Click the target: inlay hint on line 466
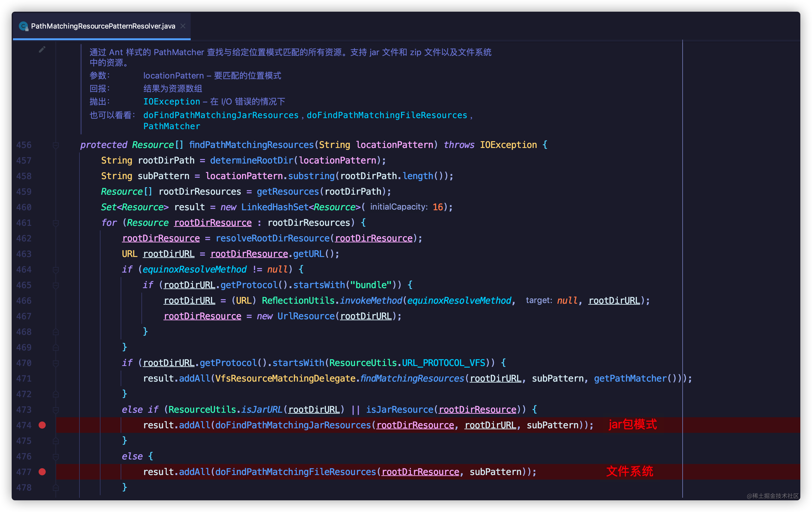Viewport: 812px width, 512px height. pyautogui.click(x=539, y=300)
